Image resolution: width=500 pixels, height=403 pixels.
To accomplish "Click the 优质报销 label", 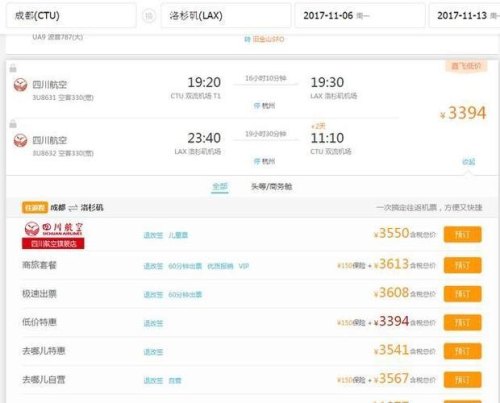I will click(x=220, y=266).
